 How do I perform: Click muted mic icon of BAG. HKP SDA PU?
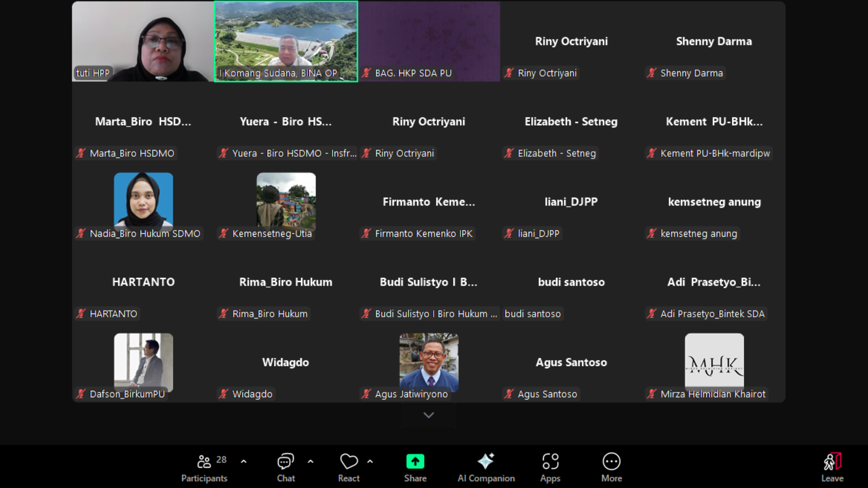(x=367, y=73)
